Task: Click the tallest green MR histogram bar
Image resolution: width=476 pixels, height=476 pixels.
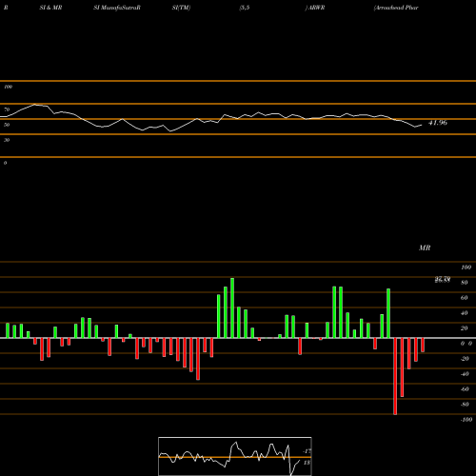Action: tap(232, 307)
